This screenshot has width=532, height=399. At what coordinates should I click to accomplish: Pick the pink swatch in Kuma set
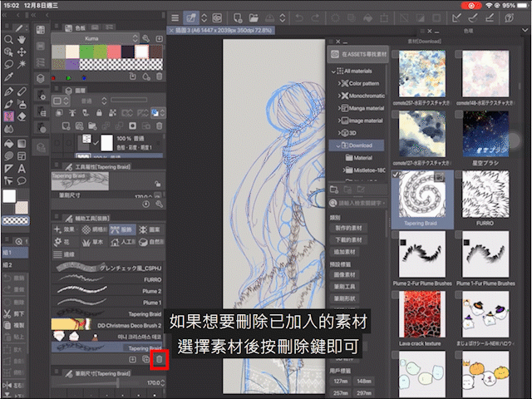pos(114,52)
